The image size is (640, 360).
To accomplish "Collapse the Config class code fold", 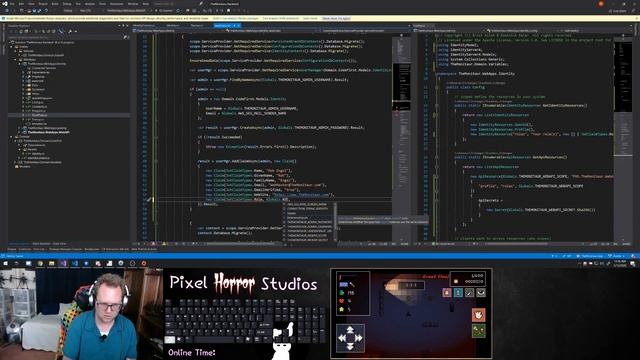I will pyautogui.click(x=436, y=87).
